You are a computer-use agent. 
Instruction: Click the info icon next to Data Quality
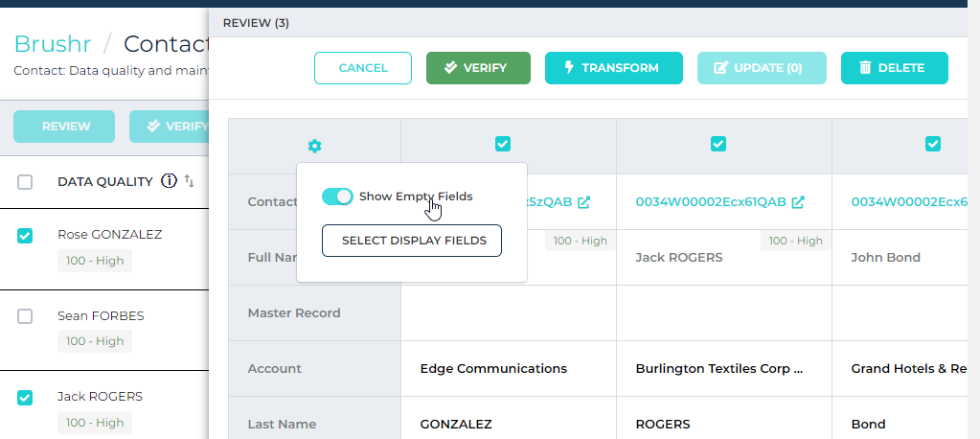(169, 181)
